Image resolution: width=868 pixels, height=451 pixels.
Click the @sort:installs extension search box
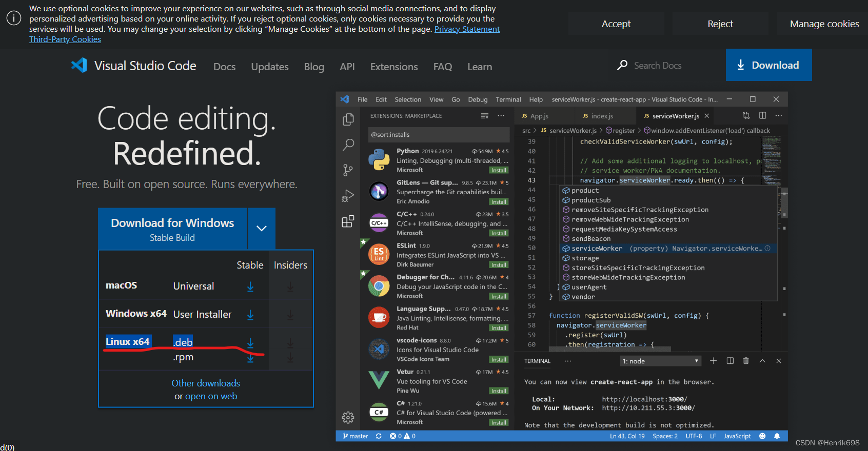point(439,135)
